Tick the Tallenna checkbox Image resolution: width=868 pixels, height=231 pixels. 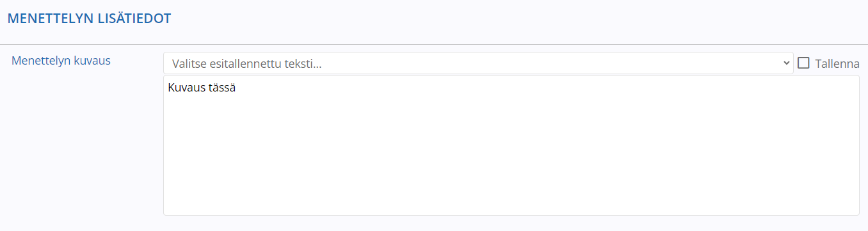tap(804, 63)
